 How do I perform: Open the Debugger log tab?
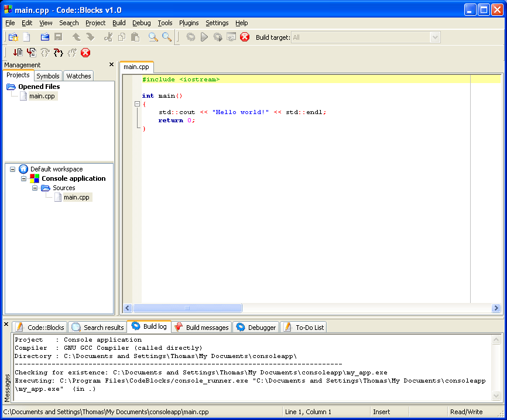[x=255, y=327]
